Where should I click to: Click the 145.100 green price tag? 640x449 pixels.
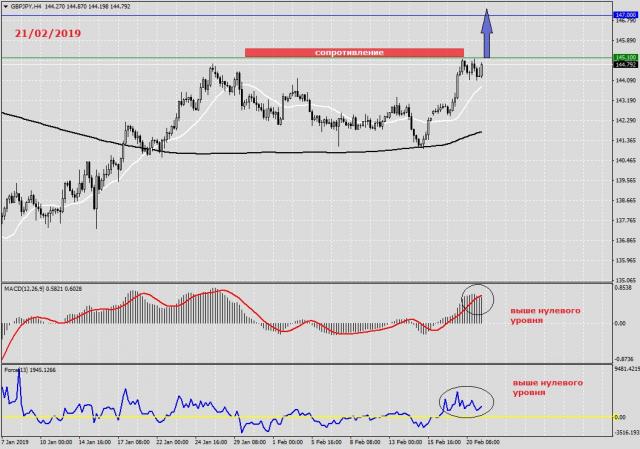[x=624, y=59]
